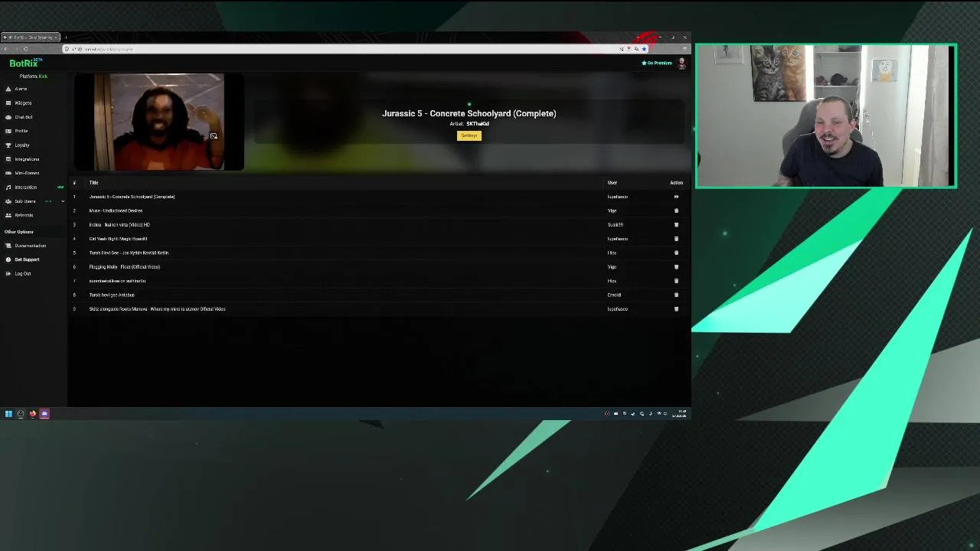Screen dimensions: 980x551
Task: Skip the Jurassic 5 song with forward icon
Action: pos(676,197)
